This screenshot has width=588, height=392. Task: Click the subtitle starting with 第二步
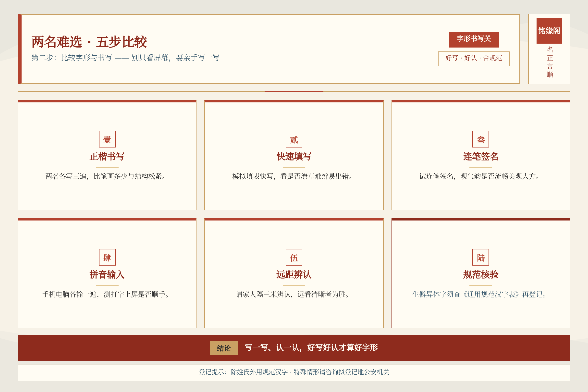125,58
